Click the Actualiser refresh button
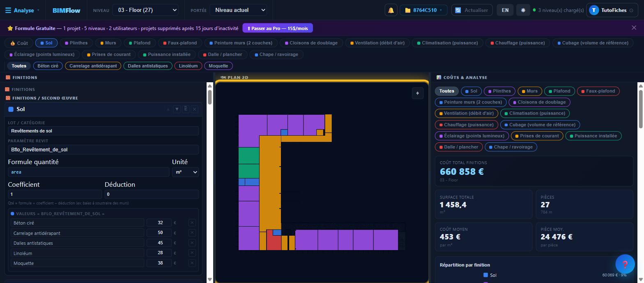This screenshot has width=644, height=283. 472,10
